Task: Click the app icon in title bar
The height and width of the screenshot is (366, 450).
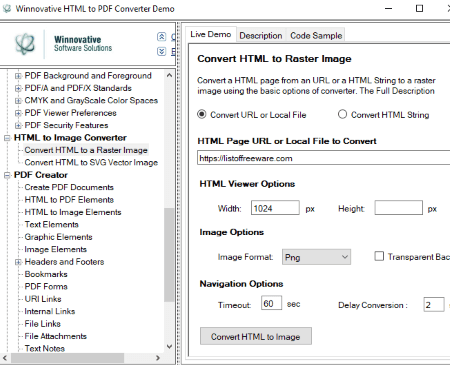Action: click(7, 9)
